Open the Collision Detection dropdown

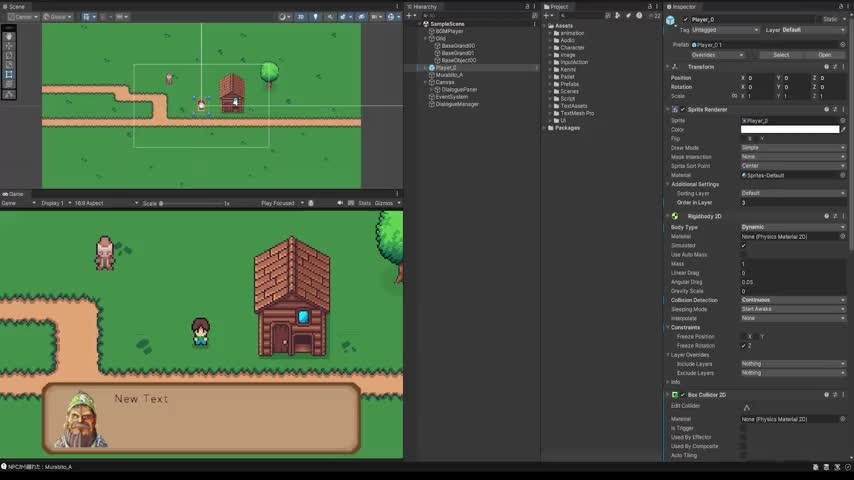(x=792, y=300)
